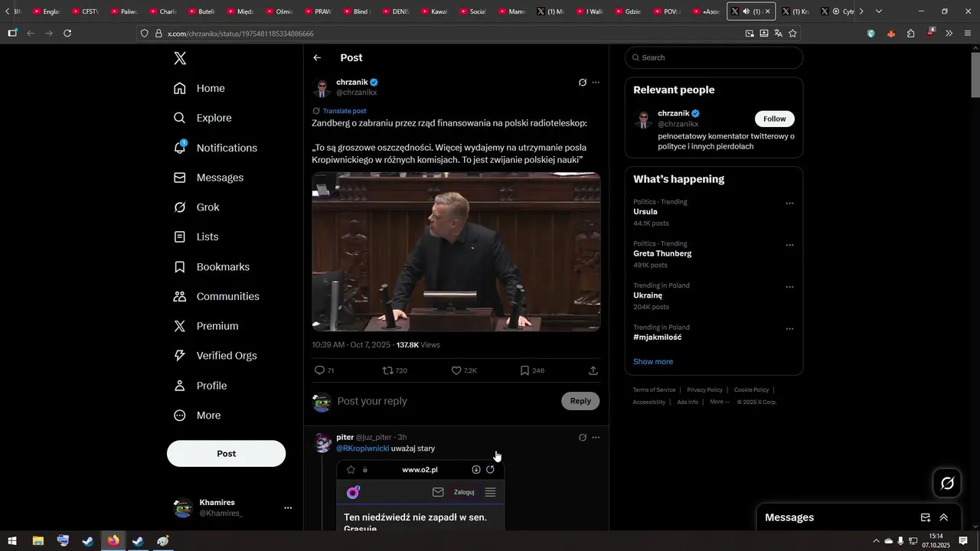The width and height of the screenshot is (980, 551).
Task: Open Communities page
Action: pos(216,296)
